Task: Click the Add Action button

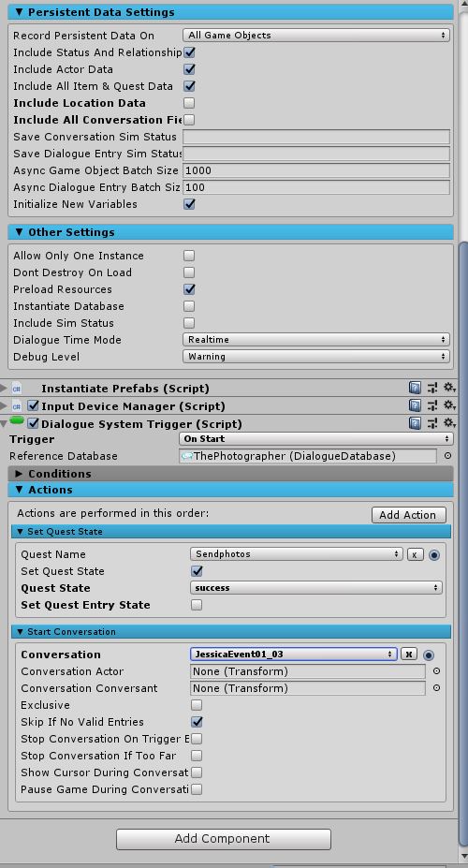Action: [408, 515]
